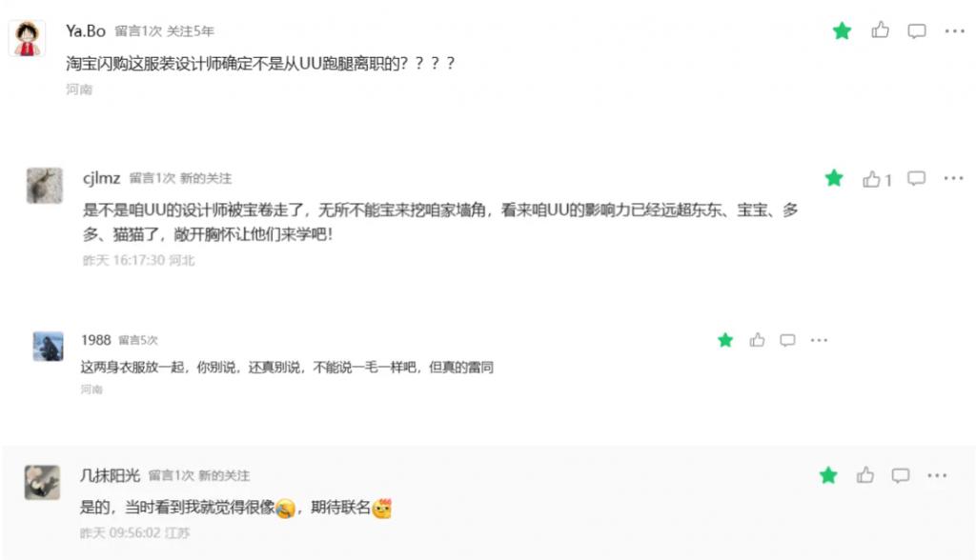
Task: Toggle the green star on 1988's comment
Action: click(725, 340)
